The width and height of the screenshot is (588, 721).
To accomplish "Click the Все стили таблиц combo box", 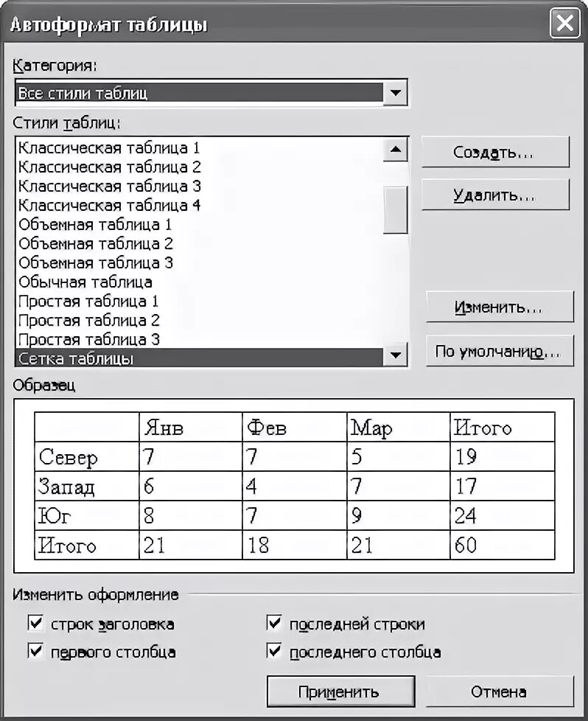I will pyautogui.click(x=211, y=93).
